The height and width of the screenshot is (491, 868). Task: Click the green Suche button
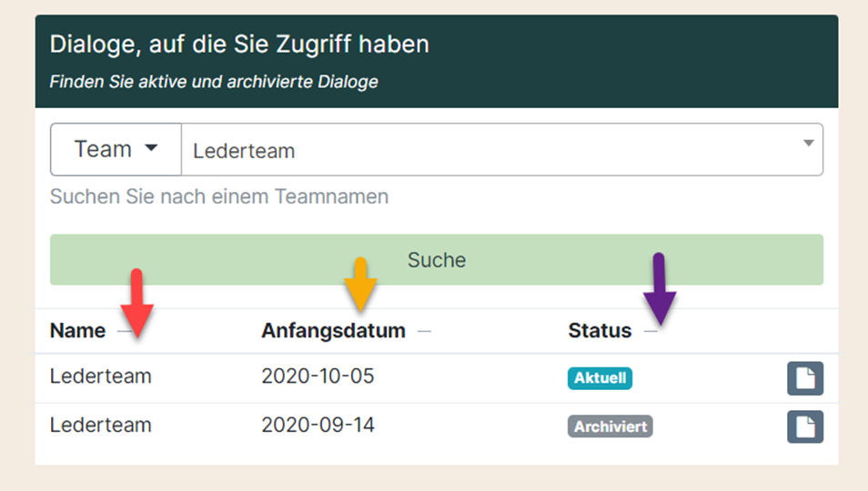(437, 260)
